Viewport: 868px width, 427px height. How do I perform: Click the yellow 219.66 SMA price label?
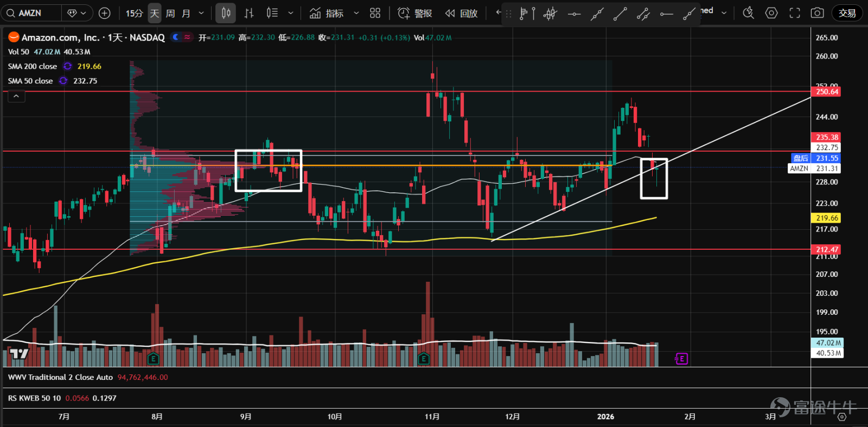[827, 218]
